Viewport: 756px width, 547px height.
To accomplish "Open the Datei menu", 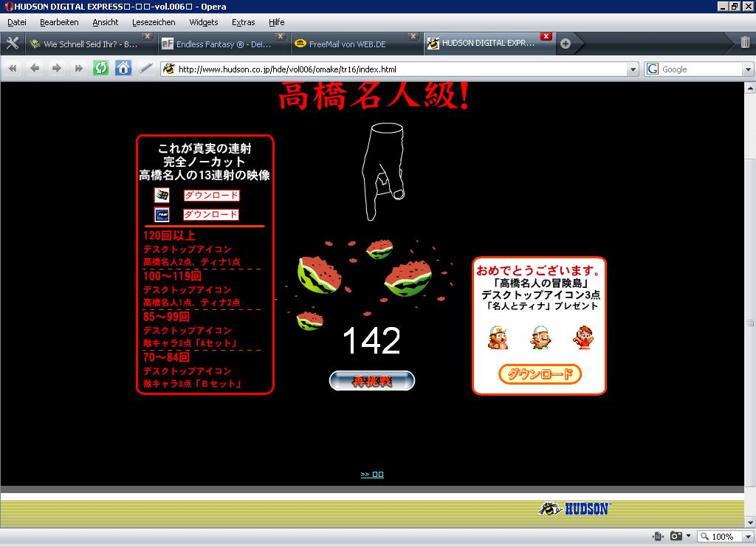I will [17, 22].
